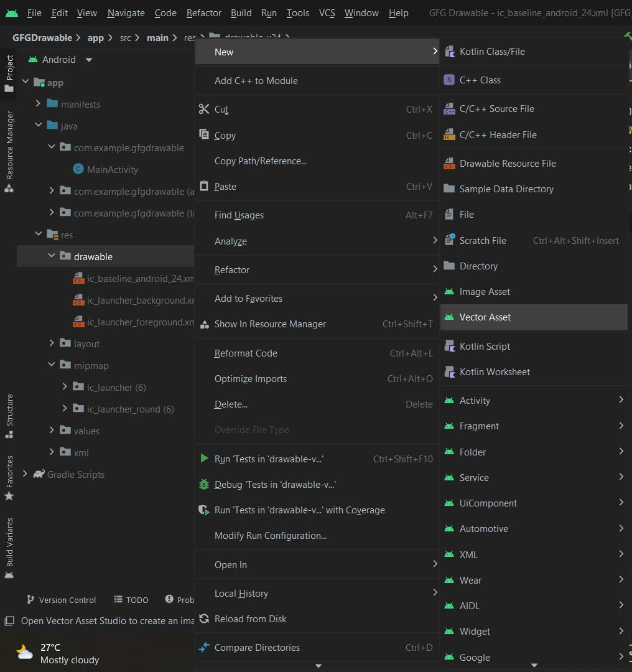Open the VCS menu
632x672 pixels.
tap(327, 13)
